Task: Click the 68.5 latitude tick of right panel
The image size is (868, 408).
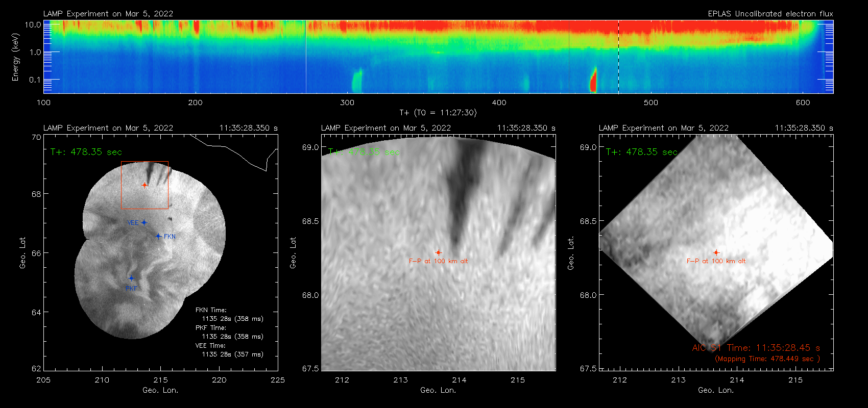Action: point(588,221)
